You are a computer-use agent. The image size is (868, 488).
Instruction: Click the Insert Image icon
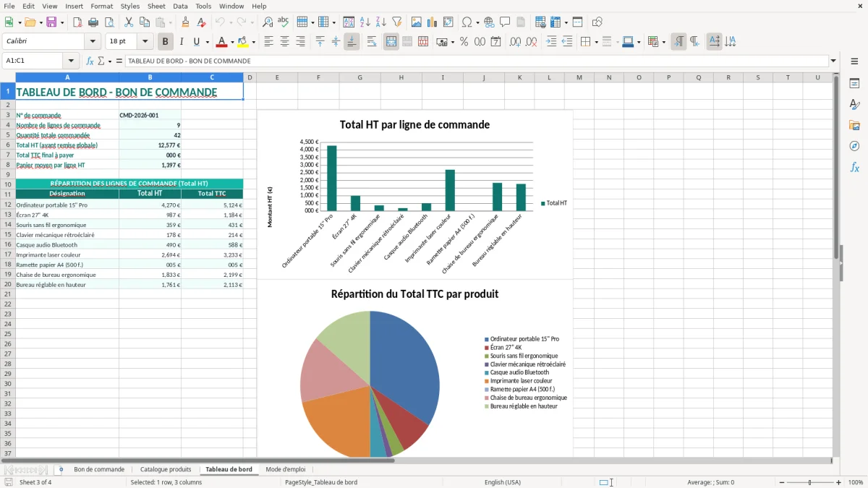click(x=417, y=22)
